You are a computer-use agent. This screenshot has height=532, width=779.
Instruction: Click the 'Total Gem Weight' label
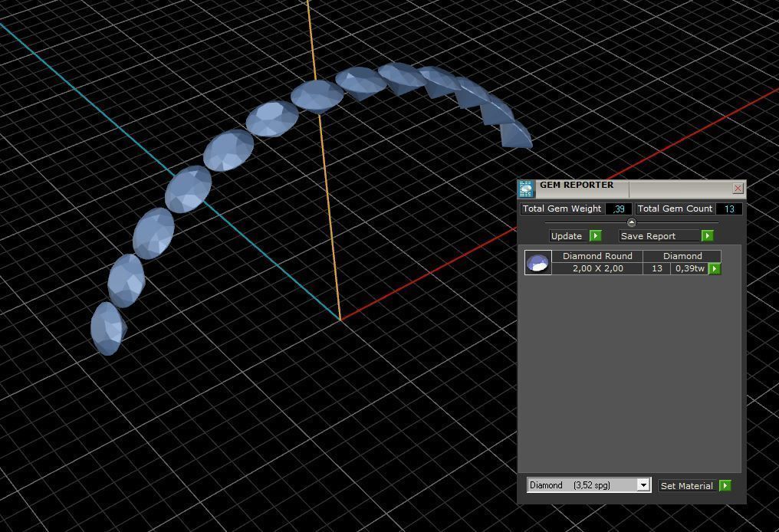pos(562,209)
